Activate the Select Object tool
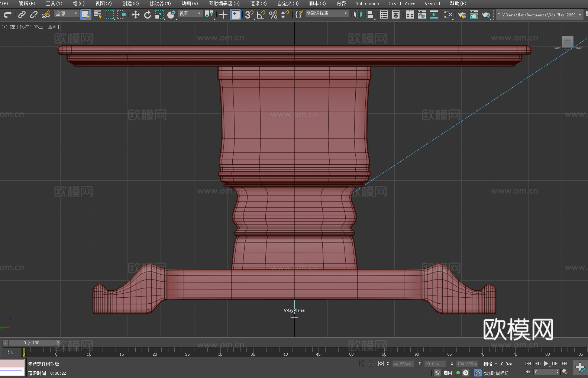588x378 pixels. [x=86, y=14]
